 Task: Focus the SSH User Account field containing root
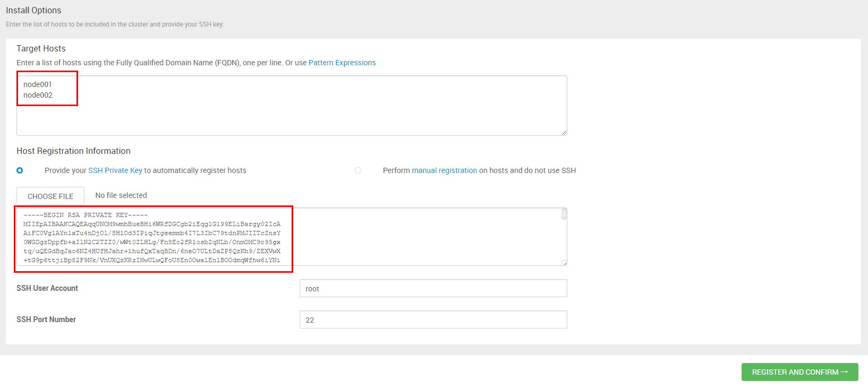(x=433, y=289)
